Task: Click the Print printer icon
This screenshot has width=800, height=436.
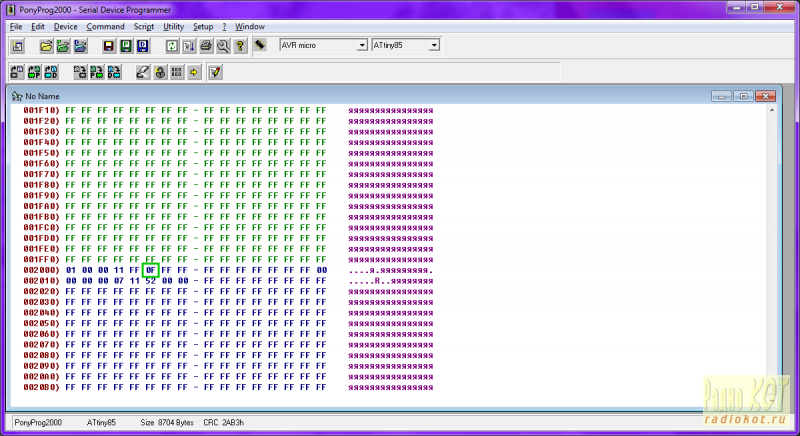Action: coord(206,46)
